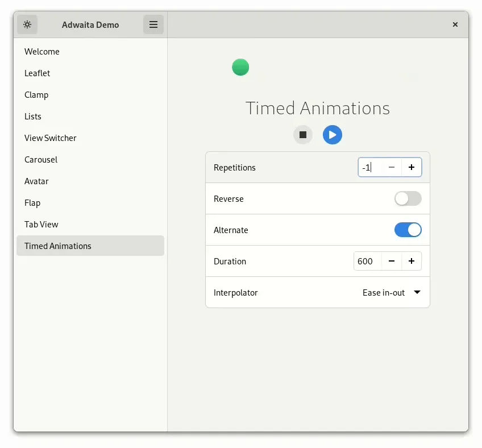482x448 pixels.
Task: Click the Repetitions input field
Action: coord(369,167)
